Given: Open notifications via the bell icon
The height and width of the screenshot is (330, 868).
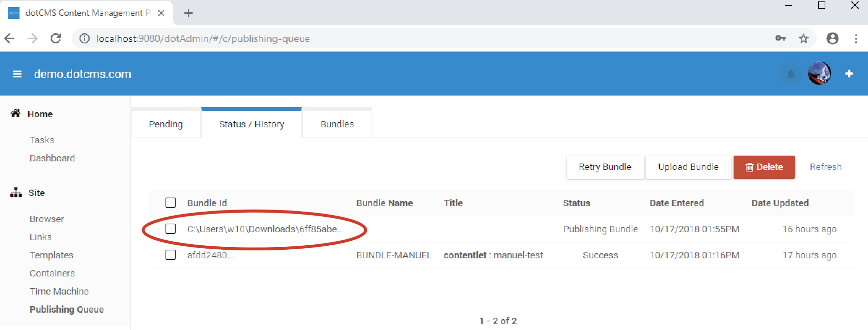Looking at the screenshot, I should pyautogui.click(x=791, y=73).
